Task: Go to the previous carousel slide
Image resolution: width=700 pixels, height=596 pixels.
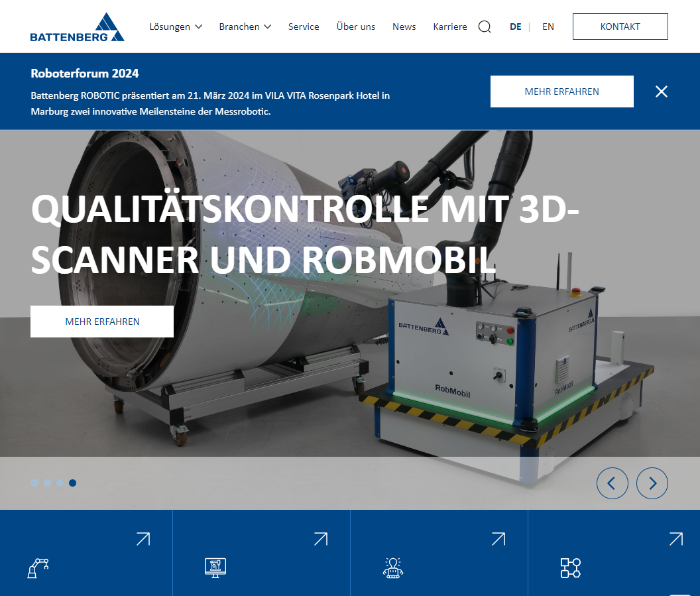Action: (612, 483)
